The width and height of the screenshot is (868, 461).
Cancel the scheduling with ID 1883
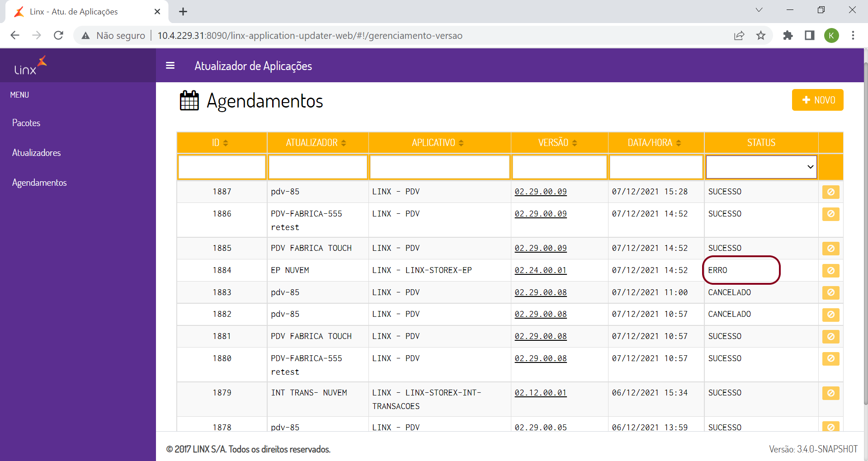[830, 293]
